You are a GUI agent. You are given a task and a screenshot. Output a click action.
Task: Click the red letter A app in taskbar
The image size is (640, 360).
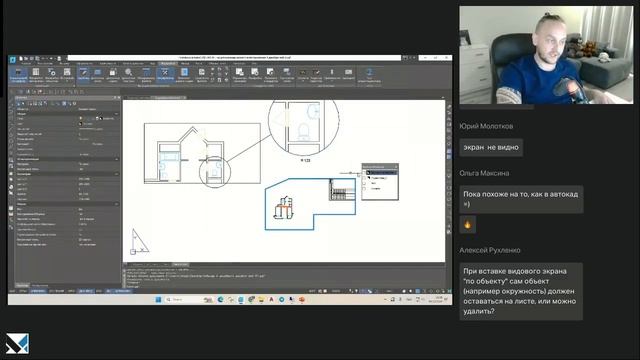point(271,300)
